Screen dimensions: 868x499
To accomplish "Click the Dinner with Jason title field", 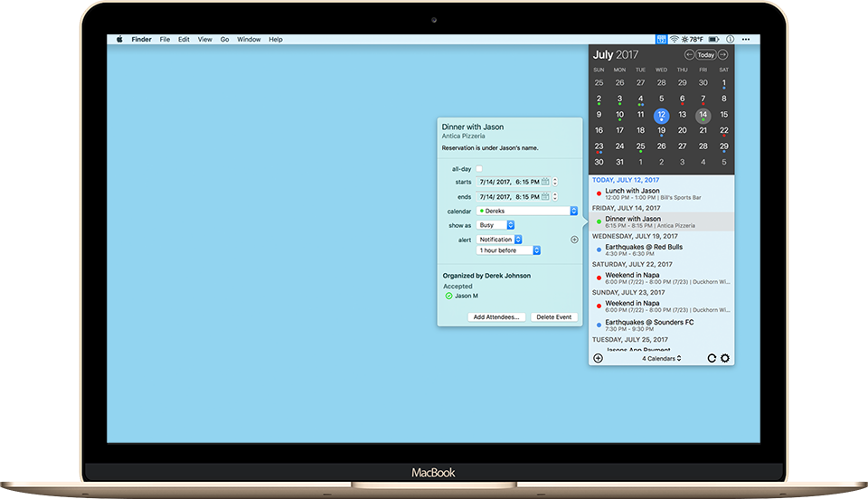I will point(473,127).
